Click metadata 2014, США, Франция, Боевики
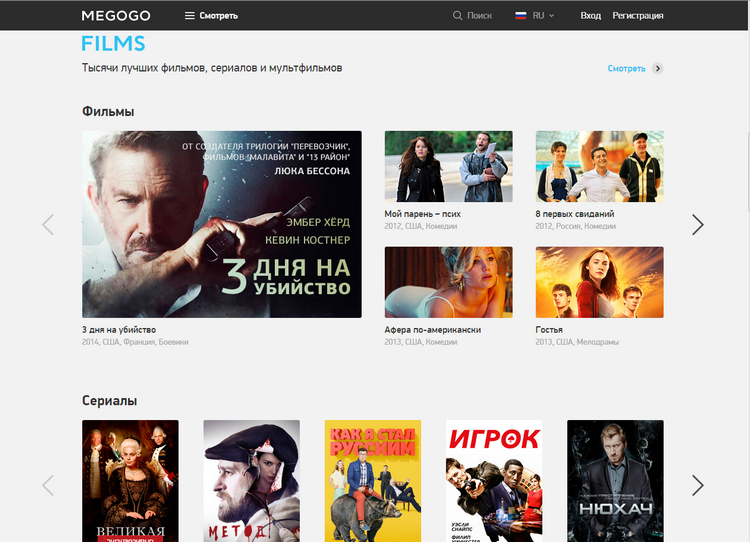 (135, 342)
